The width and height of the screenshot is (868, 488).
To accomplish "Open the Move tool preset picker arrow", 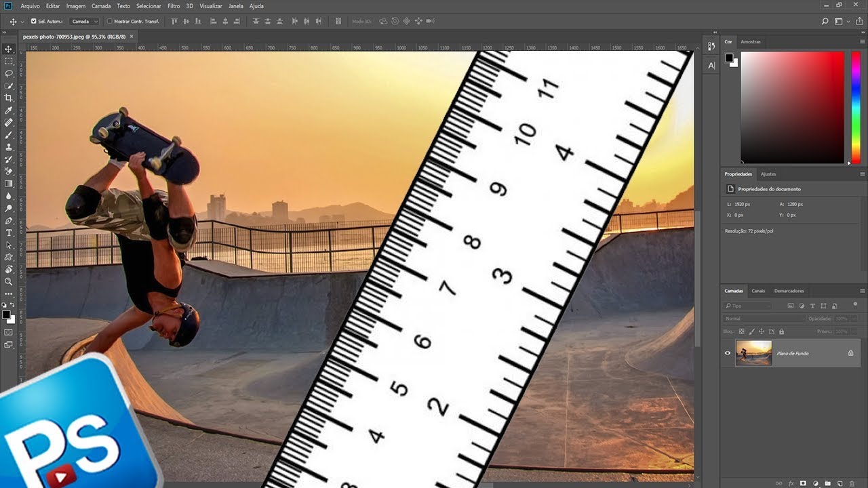I will click(22, 22).
